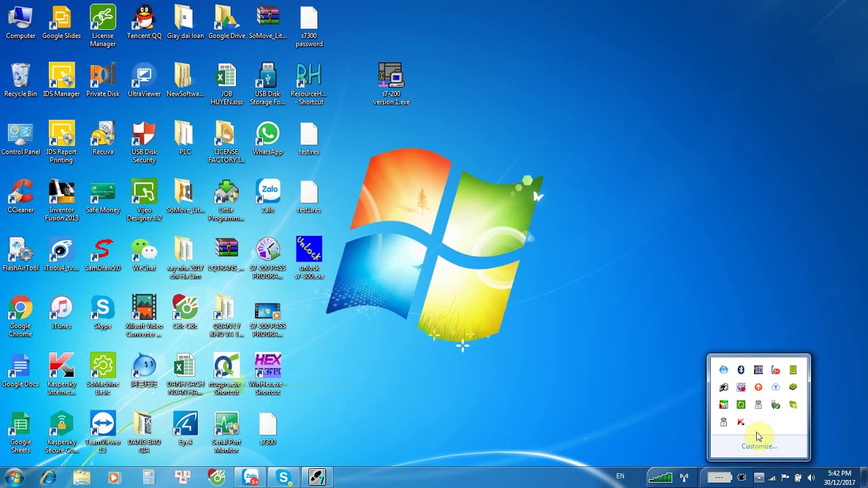
Task: Open the volume speaker icon
Action: point(811,478)
